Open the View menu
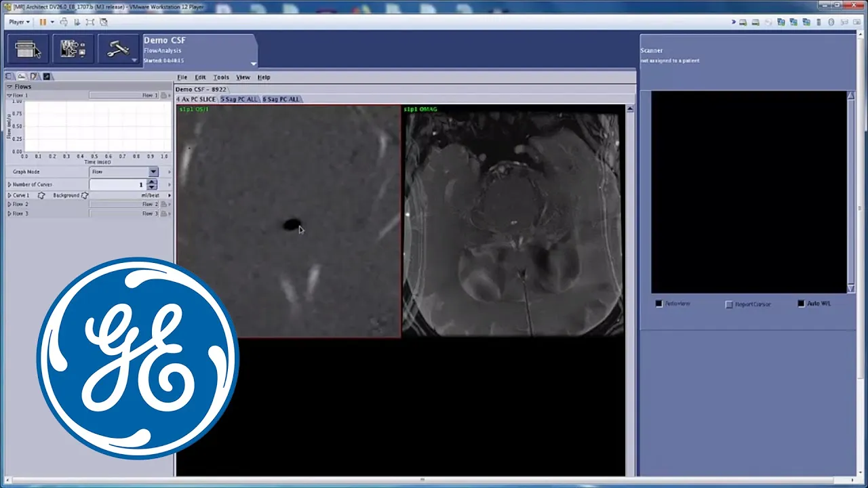This screenshot has height=488, width=868. 243,77
